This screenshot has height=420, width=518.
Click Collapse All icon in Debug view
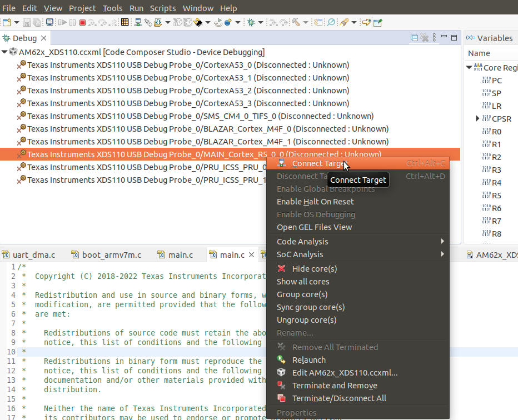click(415, 38)
